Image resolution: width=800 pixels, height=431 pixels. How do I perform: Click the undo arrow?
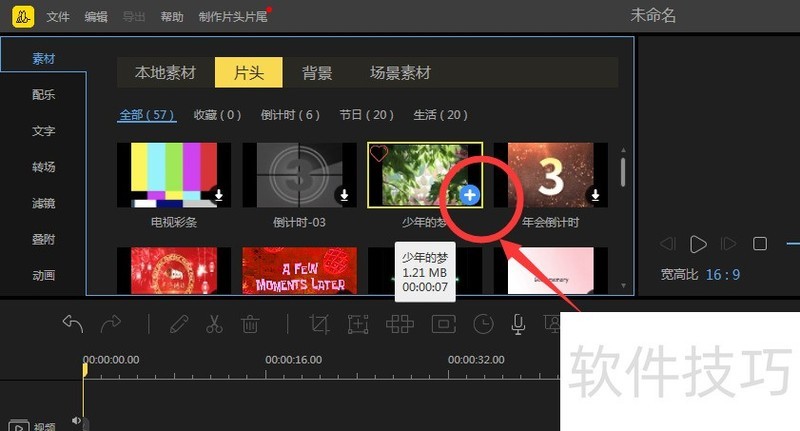73,323
